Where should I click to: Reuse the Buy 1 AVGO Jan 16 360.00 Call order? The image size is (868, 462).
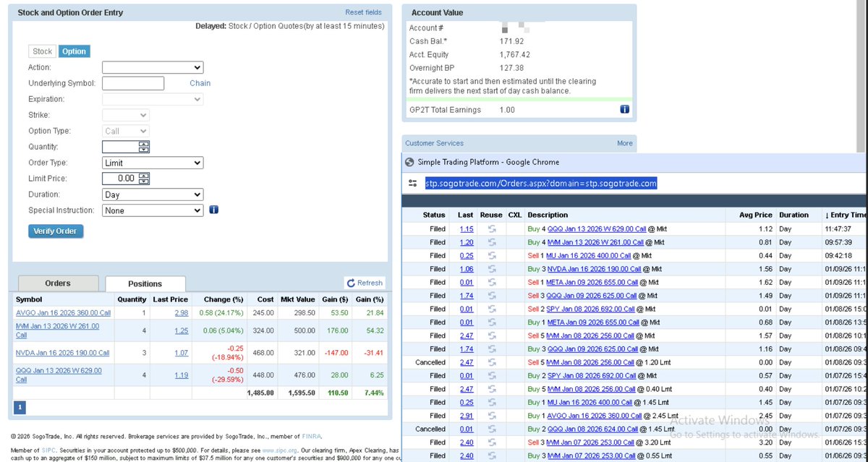click(492, 416)
